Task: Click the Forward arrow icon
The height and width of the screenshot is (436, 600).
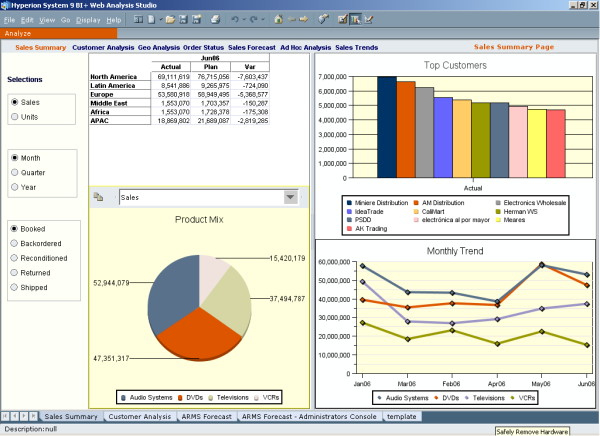Action: click(x=303, y=19)
